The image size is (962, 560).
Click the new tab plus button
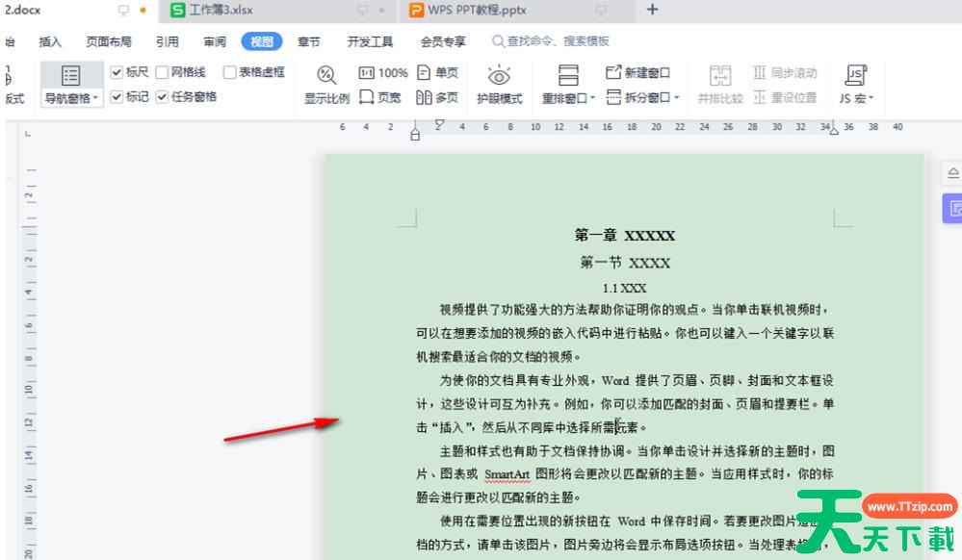[652, 11]
